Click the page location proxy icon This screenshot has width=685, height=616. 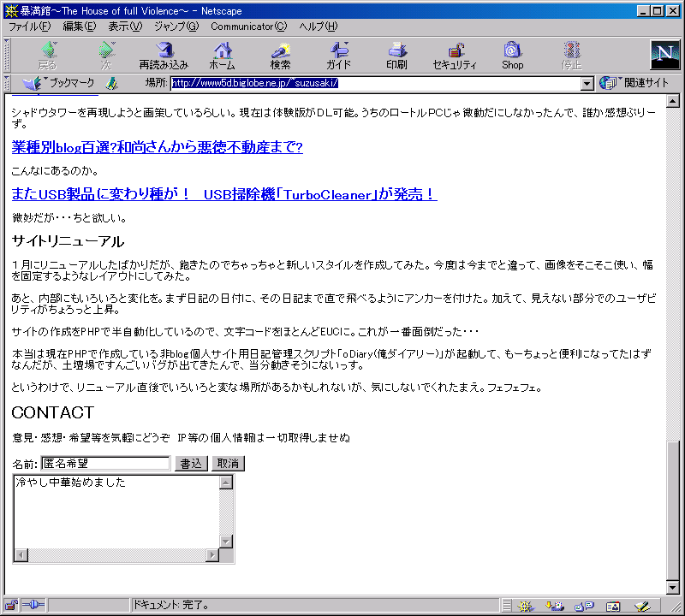tap(112, 83)
